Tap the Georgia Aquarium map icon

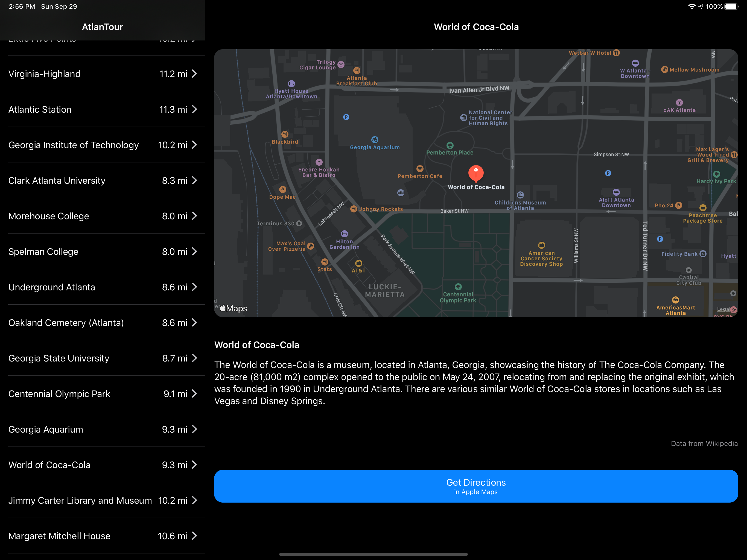tap(375, 139)
